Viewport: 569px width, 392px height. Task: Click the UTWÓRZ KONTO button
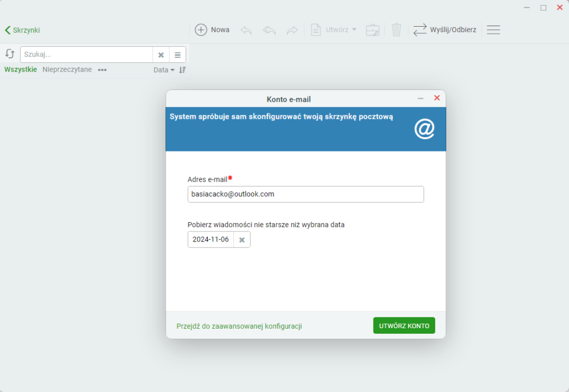coord(404,325)
